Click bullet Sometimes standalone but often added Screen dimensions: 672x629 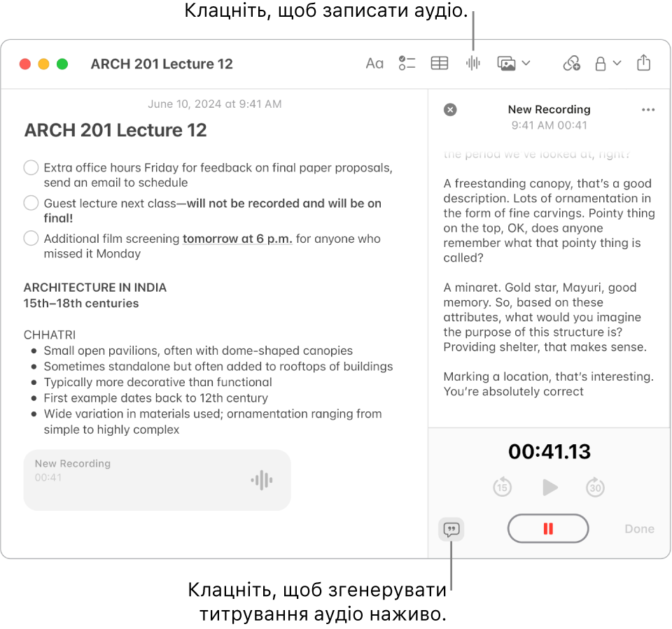pyautogui.click(x=218, y=367)
